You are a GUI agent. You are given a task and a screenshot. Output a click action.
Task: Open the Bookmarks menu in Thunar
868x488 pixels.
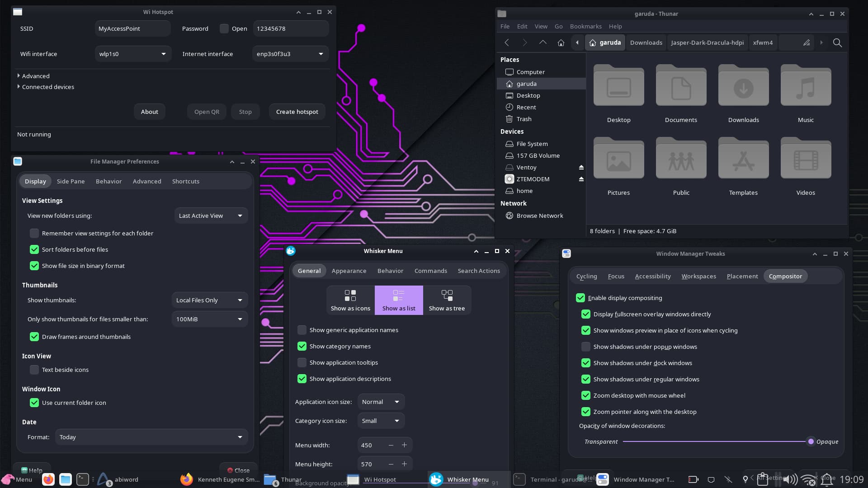[585, 26]
